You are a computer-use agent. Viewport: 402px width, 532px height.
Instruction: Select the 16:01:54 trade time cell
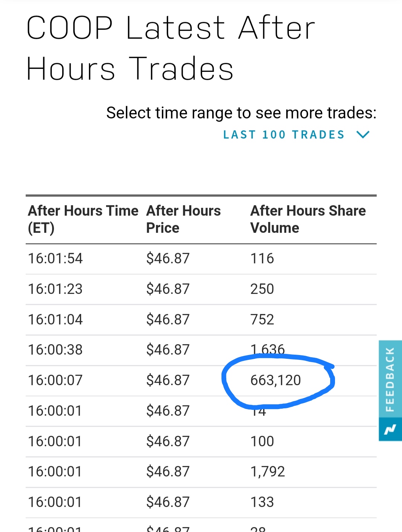point(55,259)
